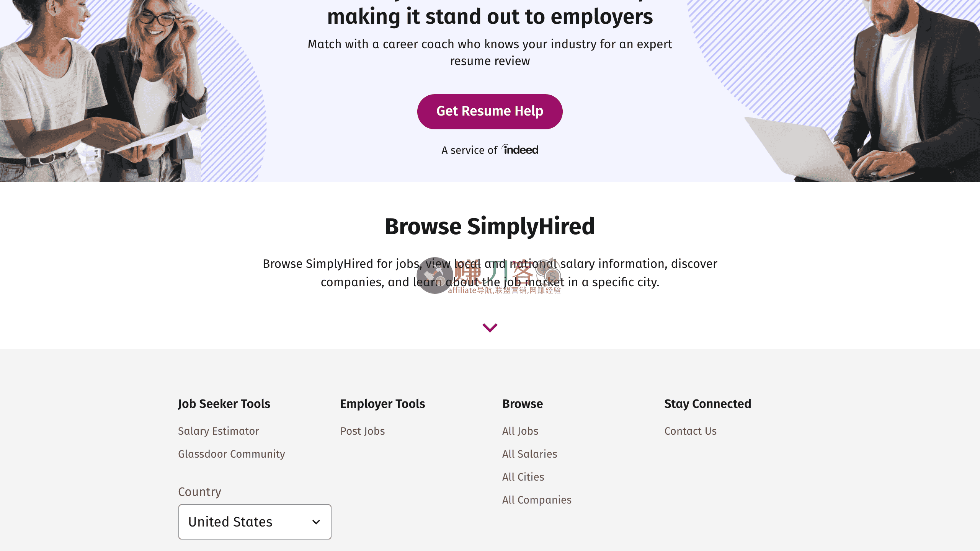Click the Contact Us link
This screenshot has height=551, width=980.
(690, 431)
